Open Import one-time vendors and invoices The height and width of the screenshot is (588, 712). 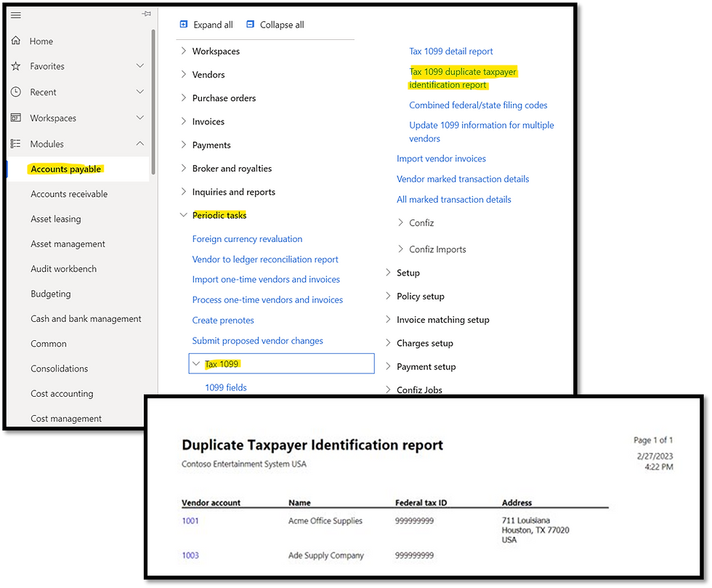(x=266, y=279)
